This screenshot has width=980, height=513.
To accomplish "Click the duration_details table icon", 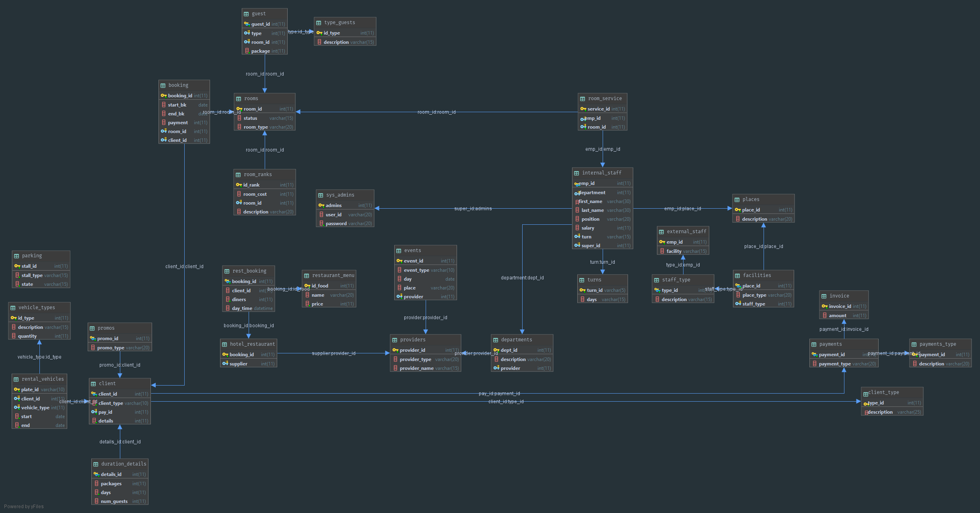I will [96, 464].
